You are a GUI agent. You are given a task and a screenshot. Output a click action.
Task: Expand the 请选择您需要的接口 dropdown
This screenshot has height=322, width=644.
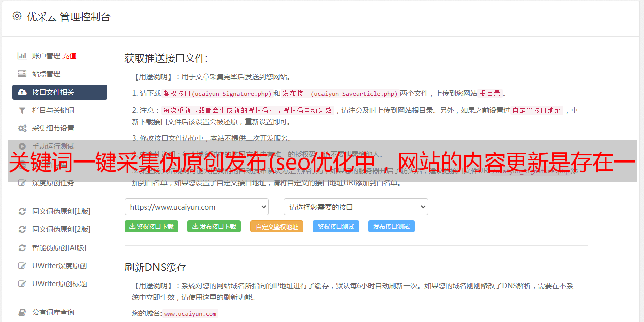(x=356, y=207)
